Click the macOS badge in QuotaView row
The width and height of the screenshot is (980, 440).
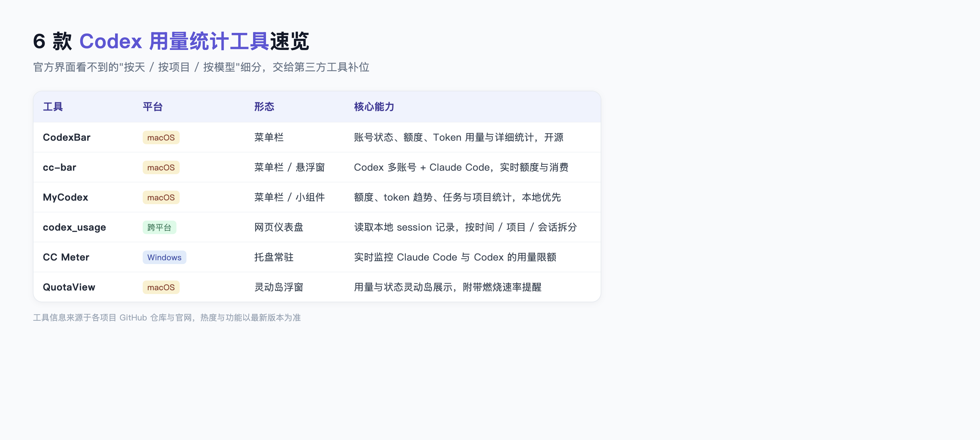tap(161, 287)
